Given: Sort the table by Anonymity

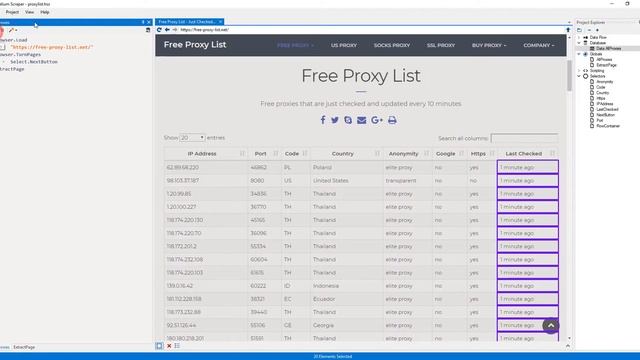Looking at the screenshot, I should (x=407, y=153).
